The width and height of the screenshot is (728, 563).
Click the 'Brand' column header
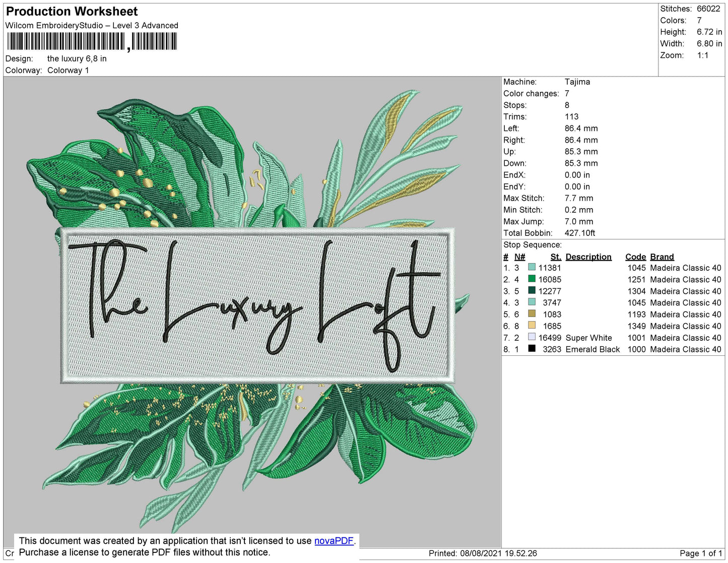click(662, 257)
